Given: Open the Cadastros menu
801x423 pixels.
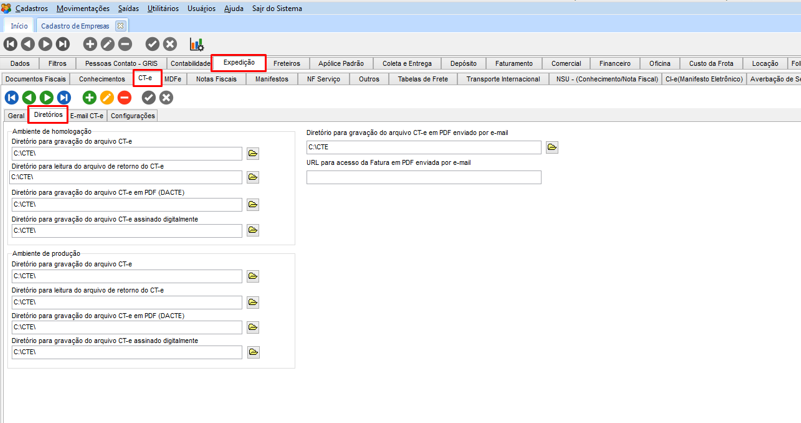Looking at the screenshot, I should click(x=31, y=8).
